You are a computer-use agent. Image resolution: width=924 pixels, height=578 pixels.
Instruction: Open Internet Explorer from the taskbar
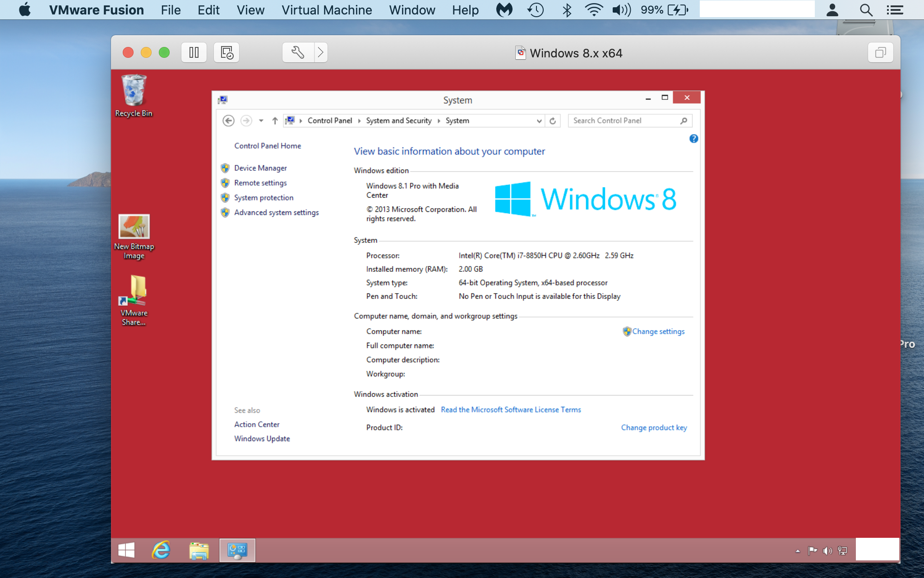[161, 550]
